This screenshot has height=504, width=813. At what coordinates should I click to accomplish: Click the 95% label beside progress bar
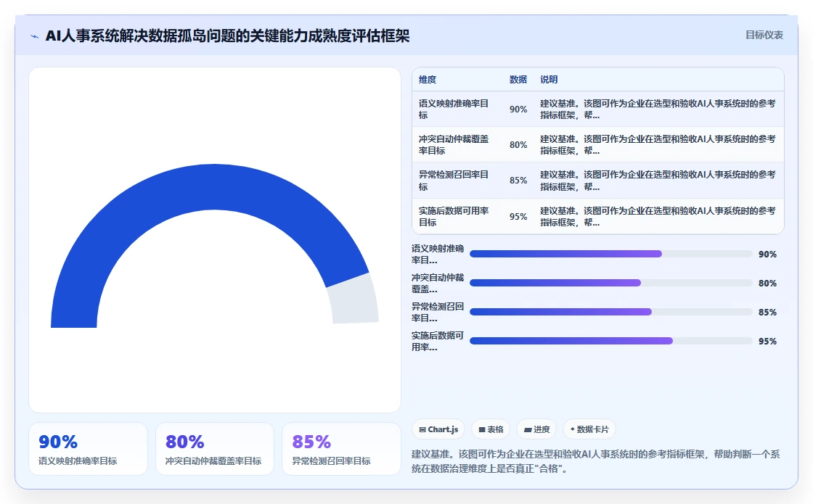point(767,342)
